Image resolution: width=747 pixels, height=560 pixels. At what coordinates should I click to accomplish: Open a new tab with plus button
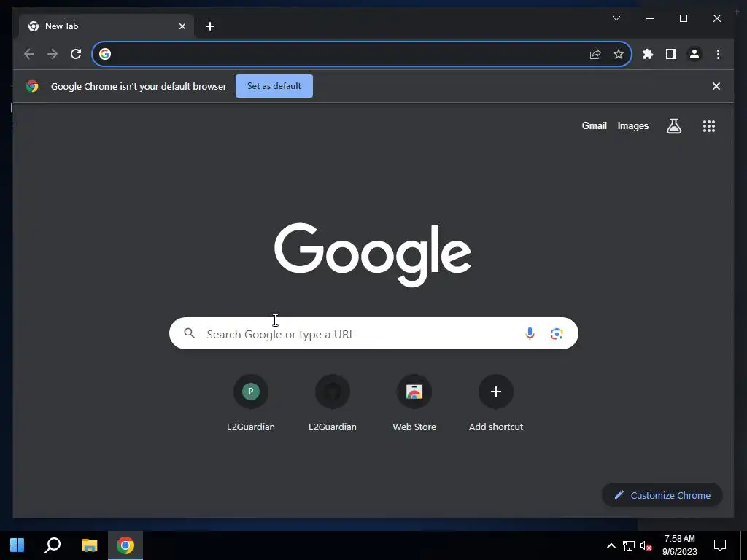click(210, 26)
